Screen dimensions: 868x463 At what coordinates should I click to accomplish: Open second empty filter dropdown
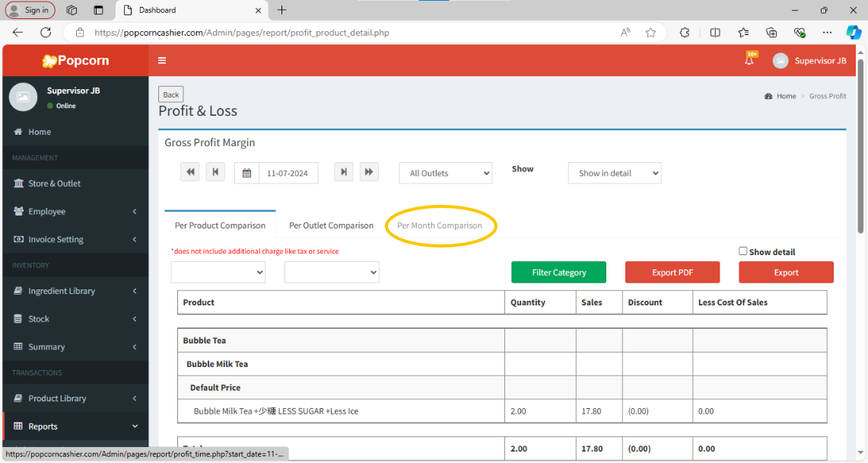point(332,272)
